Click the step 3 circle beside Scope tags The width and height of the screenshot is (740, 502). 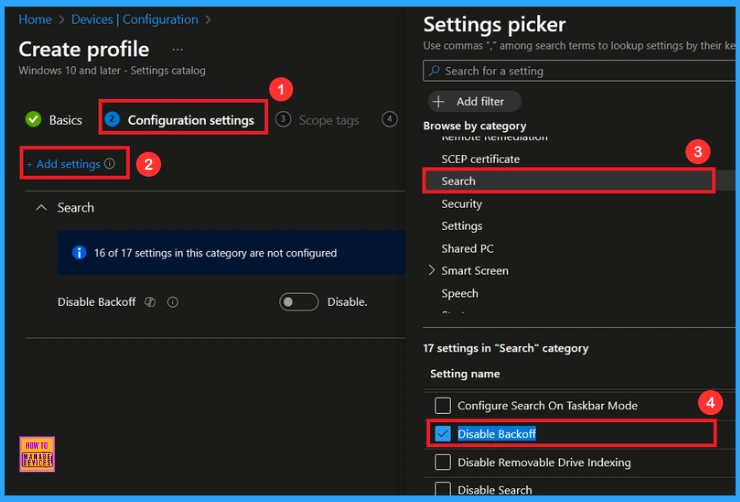tap(283, 119)
